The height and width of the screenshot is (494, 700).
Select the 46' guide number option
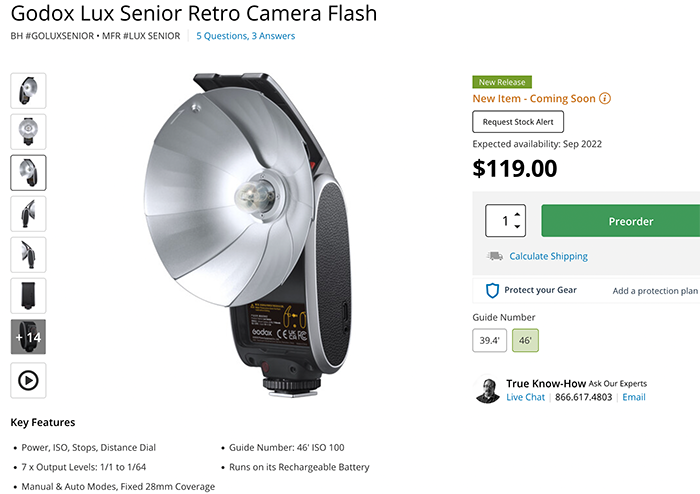[525, 340]
